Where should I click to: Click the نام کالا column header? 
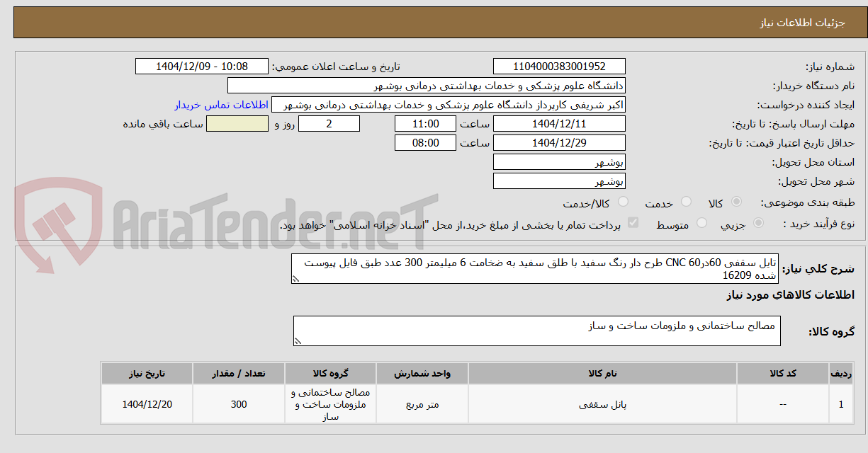(x=602, y=373)
